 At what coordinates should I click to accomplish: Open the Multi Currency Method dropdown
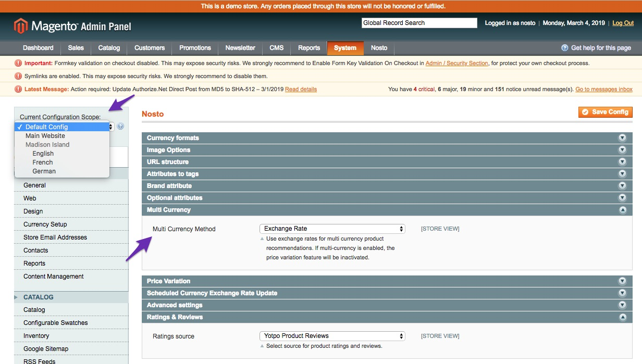click(x=332, y=229)
